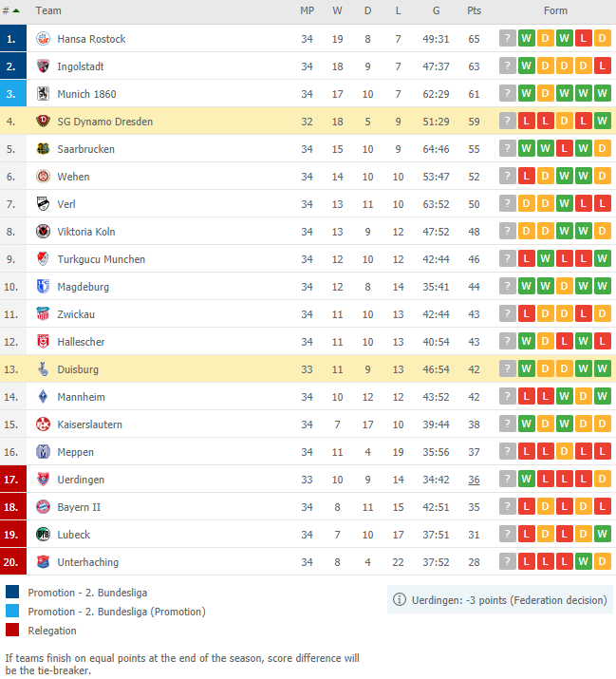Viewport: 616px width, 679px height.
Task: Click Hansa Rostock's grey upcoming match box
Action: pyautogui.click(x=508, y=38)
